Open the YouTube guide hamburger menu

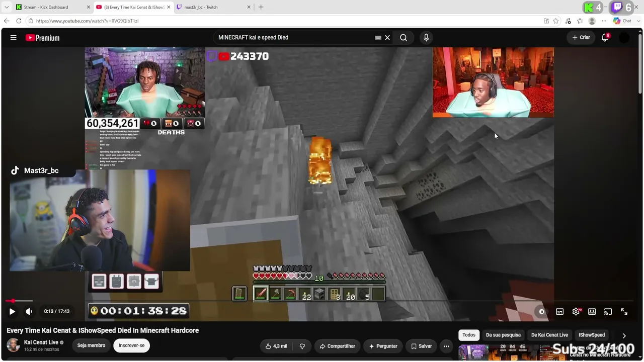14,38
